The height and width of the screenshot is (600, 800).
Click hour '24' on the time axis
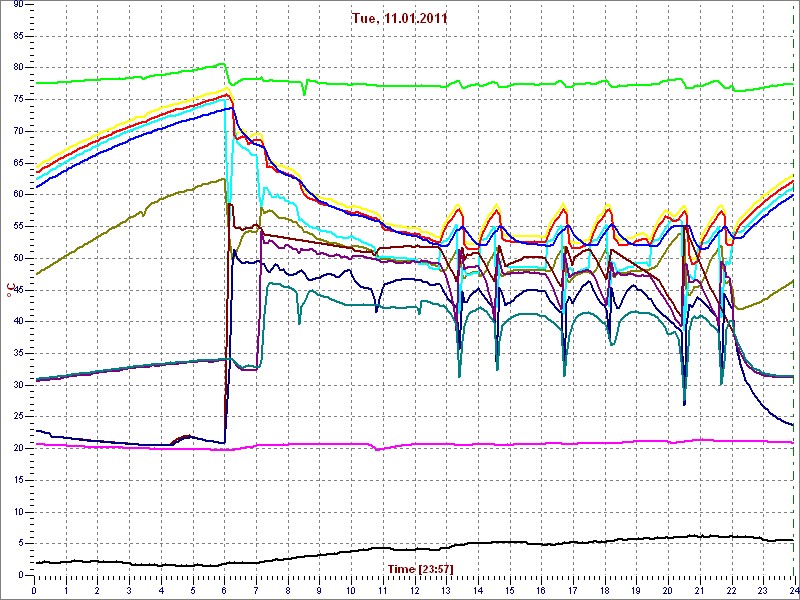[x=793, y=590]
